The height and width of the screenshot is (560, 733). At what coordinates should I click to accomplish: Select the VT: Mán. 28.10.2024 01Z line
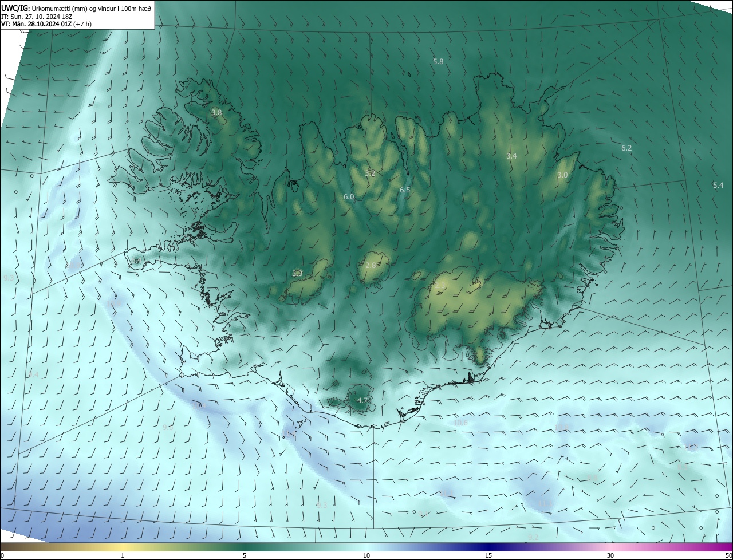click(46, 24)
